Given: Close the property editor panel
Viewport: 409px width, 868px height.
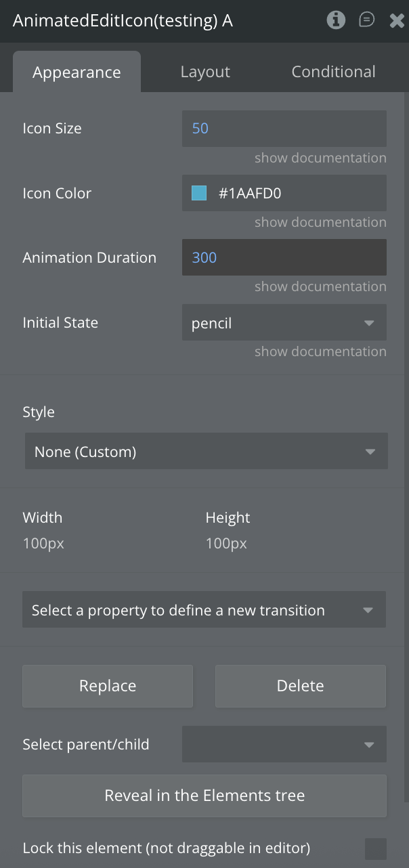Looking at the screenshot, I should tap(397, 20).
